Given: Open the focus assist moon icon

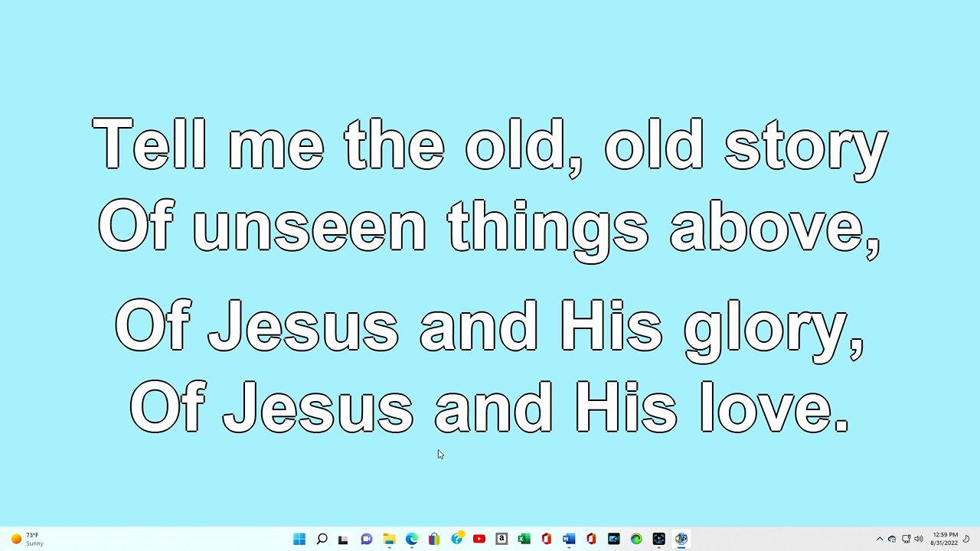Looking at the screenshot, I should pyautogui.click(x=967, y=539).
